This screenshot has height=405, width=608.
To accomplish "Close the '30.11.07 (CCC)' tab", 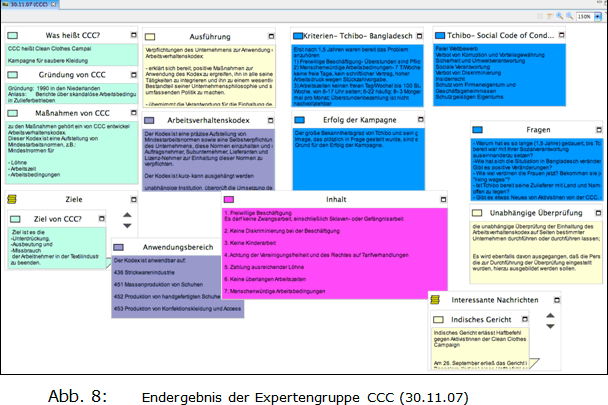I will [x=54, y=4].
